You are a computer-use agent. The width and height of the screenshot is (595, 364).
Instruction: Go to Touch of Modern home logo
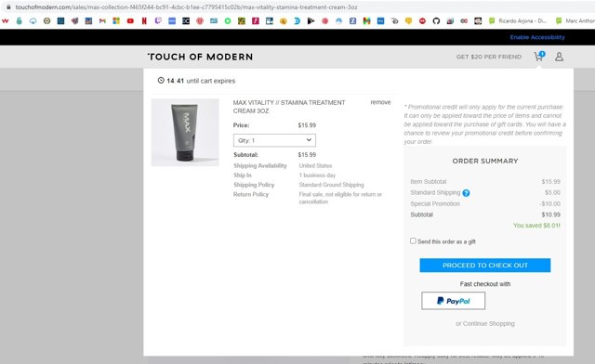pos(201,57)
